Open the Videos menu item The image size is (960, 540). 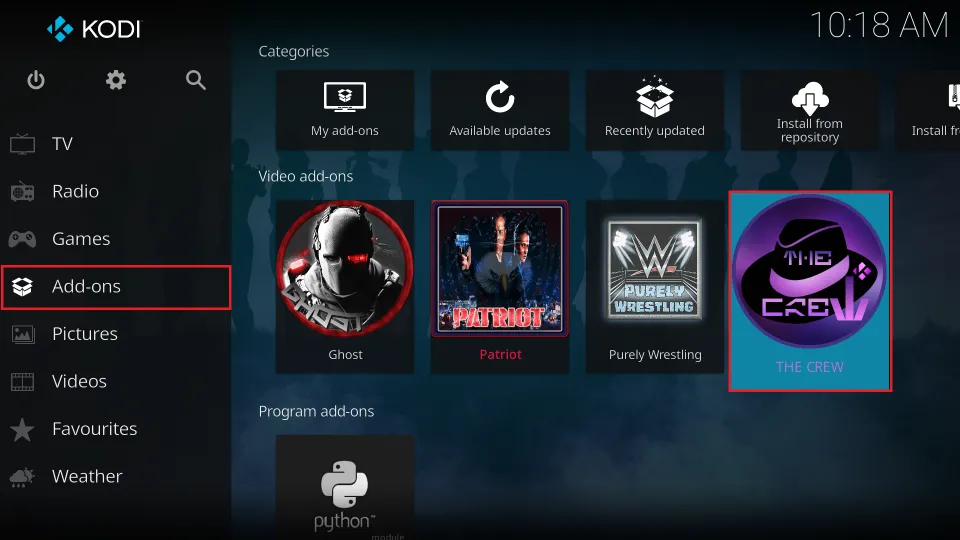coord(116,381)
